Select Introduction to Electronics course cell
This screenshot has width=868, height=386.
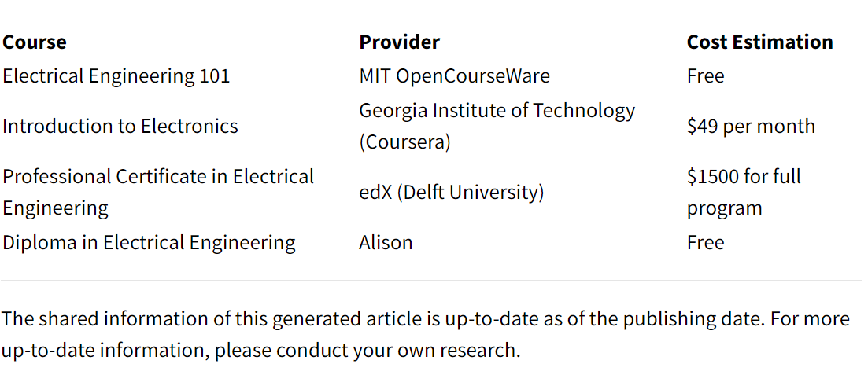120,126
